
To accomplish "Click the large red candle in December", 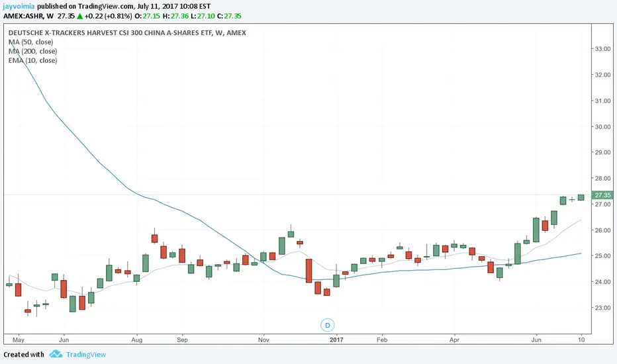I will pyautogui.click(x=309, y=271).
